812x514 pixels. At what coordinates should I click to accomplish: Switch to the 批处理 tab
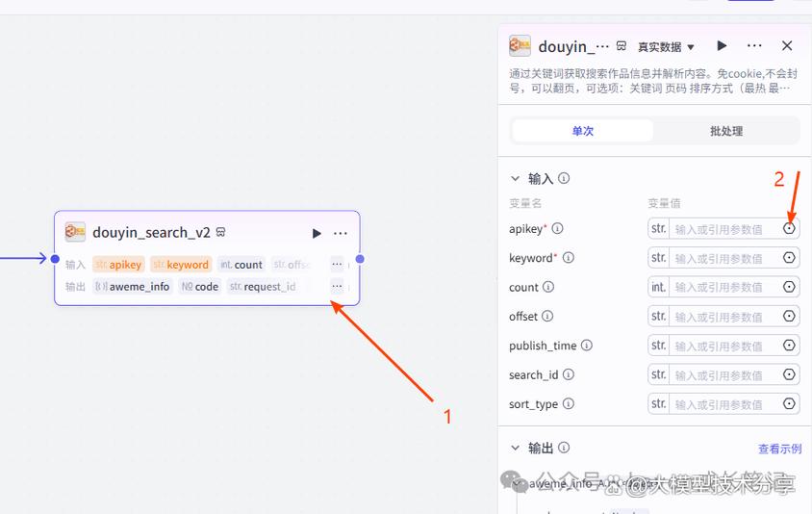click(x=726, y=131)
